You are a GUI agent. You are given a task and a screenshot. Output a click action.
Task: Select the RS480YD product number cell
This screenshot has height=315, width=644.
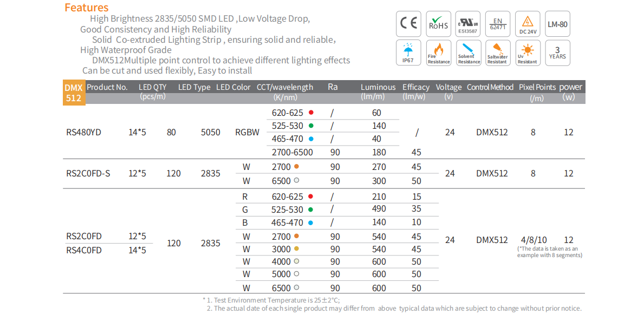tap(84, 132)
